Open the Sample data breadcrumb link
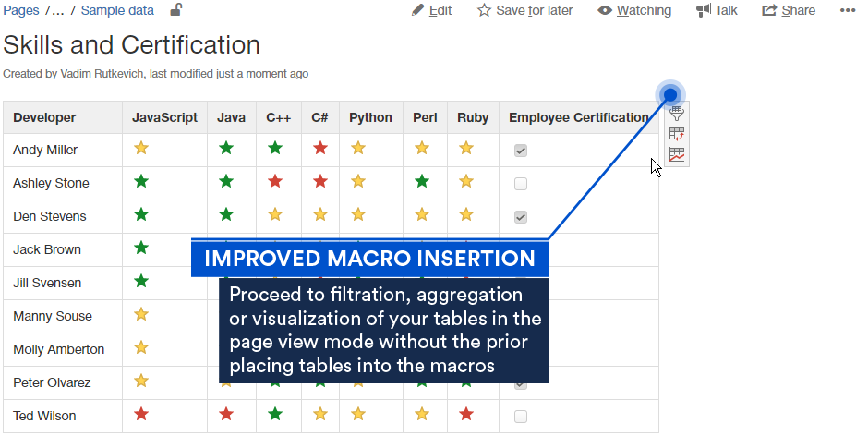The height and width of the screenshot is (436, 868). (117, 10)
